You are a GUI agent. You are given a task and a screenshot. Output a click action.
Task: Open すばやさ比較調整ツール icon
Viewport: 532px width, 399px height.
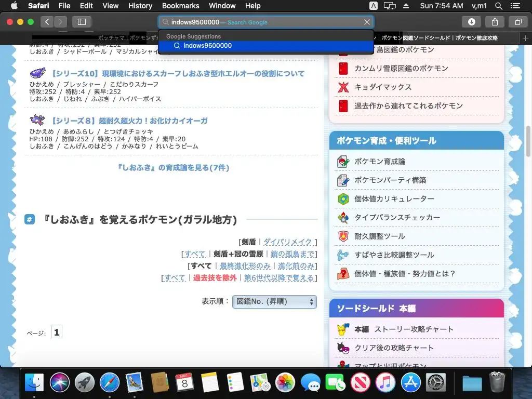343,255
